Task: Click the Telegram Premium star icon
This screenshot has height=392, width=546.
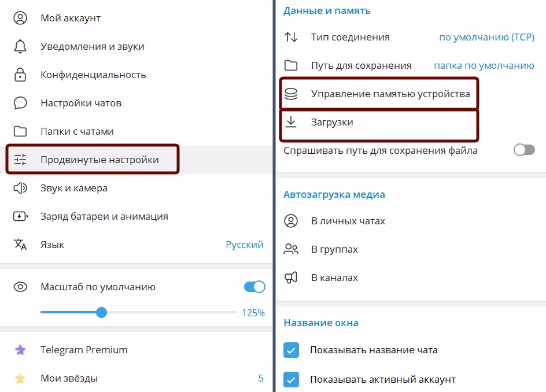Action: [20, 350]
